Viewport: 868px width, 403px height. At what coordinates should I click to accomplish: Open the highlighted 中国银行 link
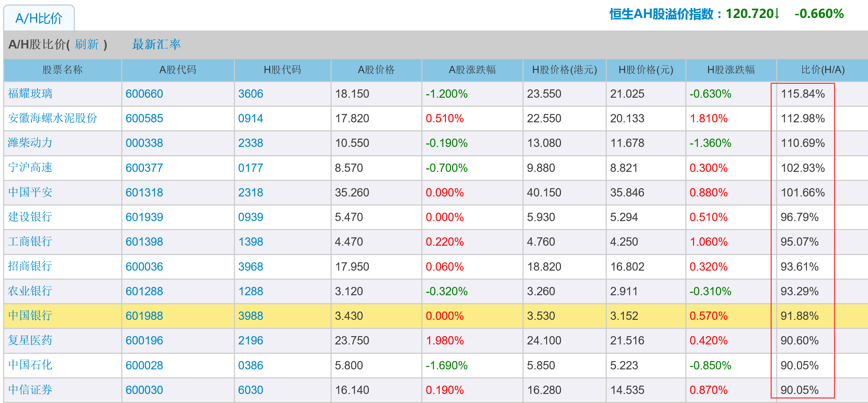pos(30,316)
